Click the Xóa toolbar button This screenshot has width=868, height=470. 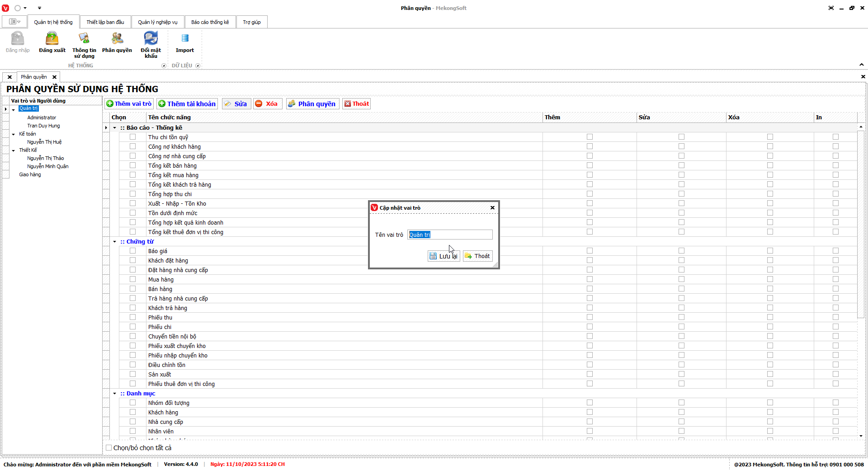[x=267, y=104]
